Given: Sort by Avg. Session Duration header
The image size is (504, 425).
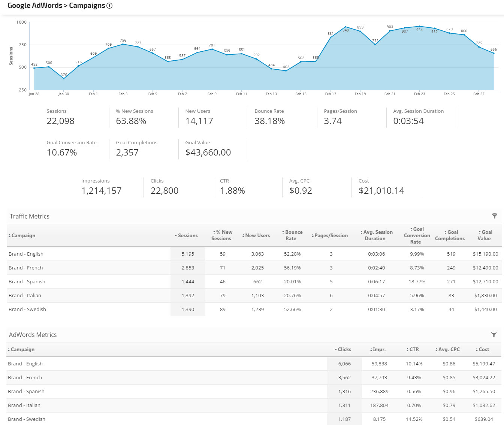Looking at the screenshot, I should tap(376, 235).
